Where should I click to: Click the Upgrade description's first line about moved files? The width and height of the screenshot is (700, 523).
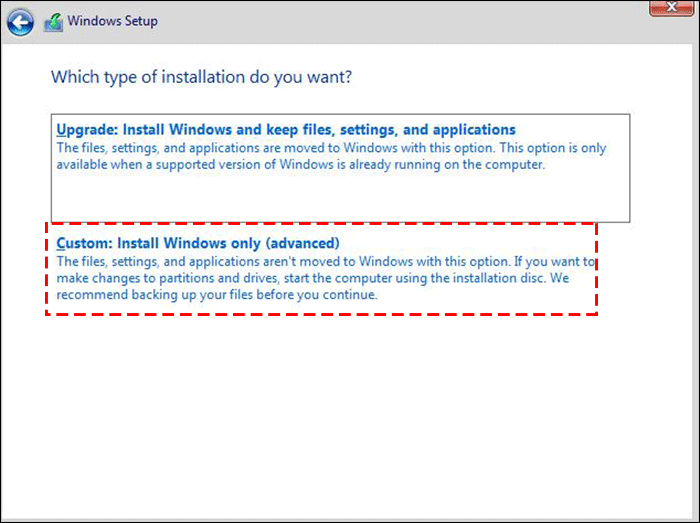pyautogui.click(x=331, y=148)
